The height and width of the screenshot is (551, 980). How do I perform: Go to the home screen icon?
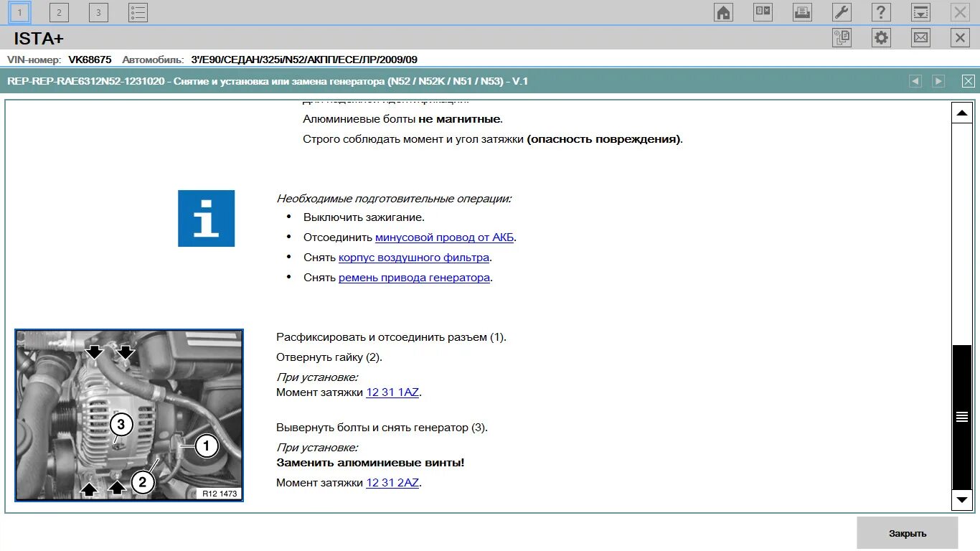[723, 12]
